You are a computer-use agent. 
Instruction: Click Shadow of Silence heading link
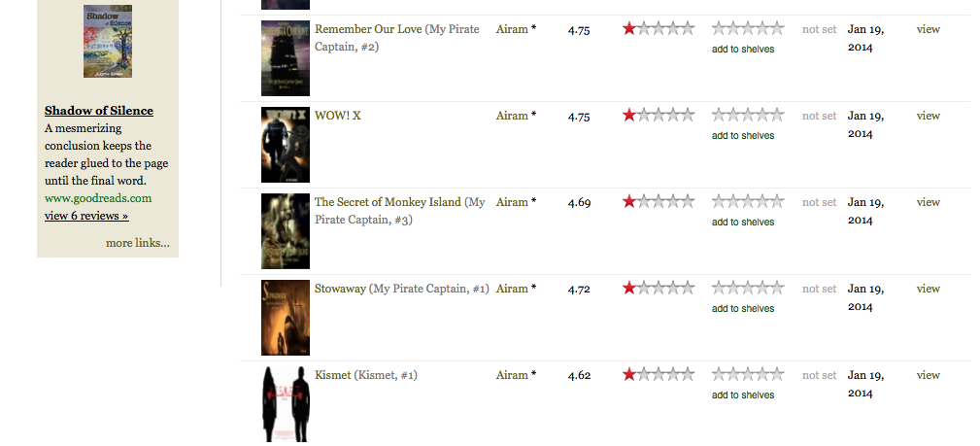pos(99,111)
